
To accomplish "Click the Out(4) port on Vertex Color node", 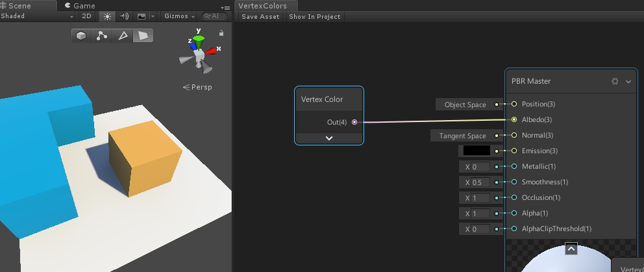I will tap(354, 122).
